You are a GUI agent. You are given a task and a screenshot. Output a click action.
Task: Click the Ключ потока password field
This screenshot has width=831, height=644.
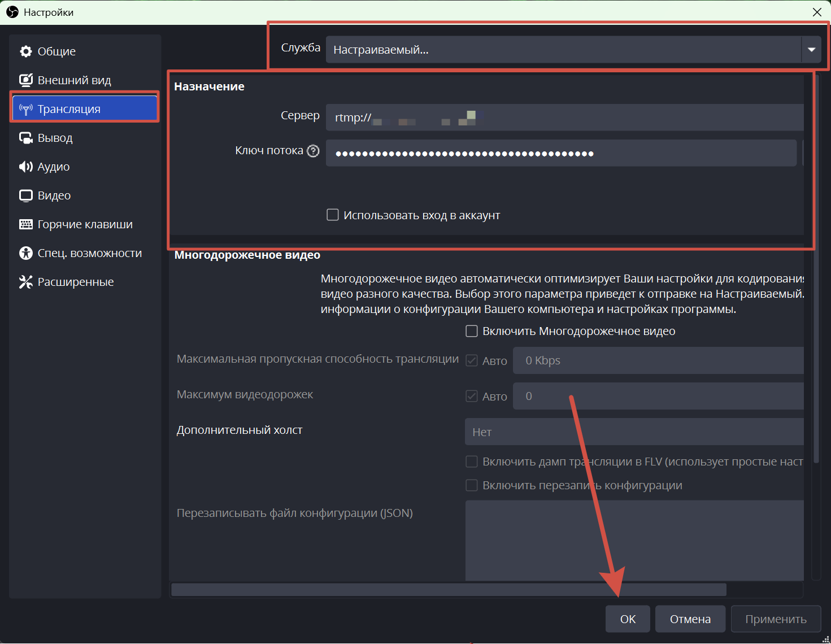pyautogui.click(x=560, y=153)
